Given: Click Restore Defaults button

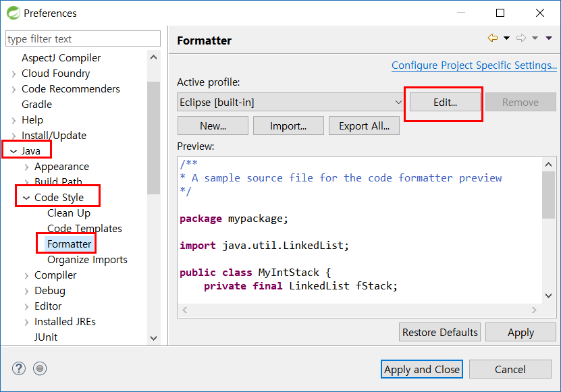Looking at the screenshot, I should coord(439,332).
